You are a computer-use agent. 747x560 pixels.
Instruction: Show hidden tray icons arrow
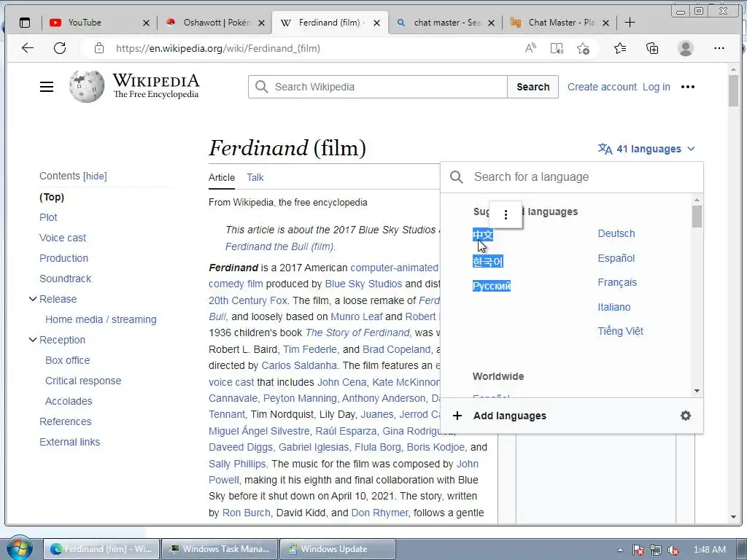[620, 550]
